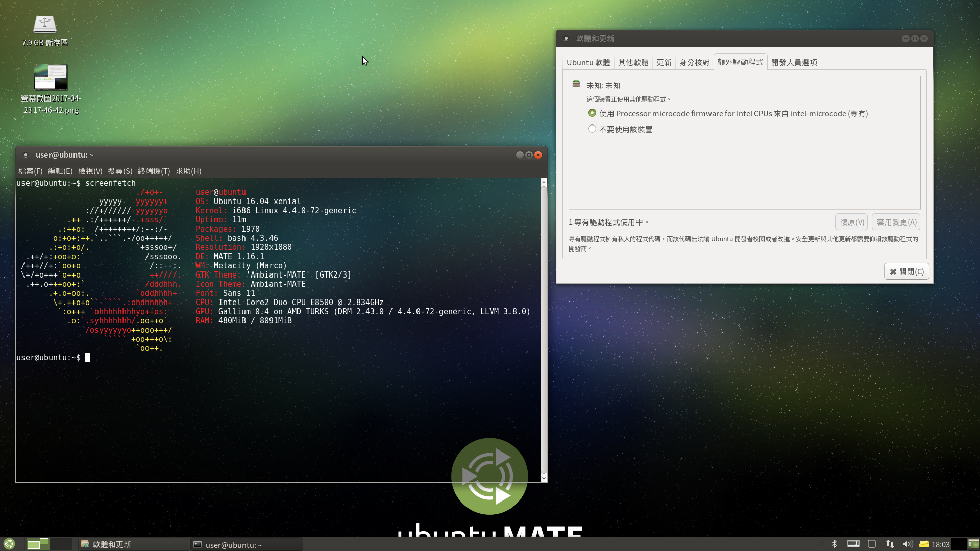The width and height of the screenshot is (980, 551).
Task: Click the unknown device hardware icon
Action: pyautogui.click(x=576, y=84)
